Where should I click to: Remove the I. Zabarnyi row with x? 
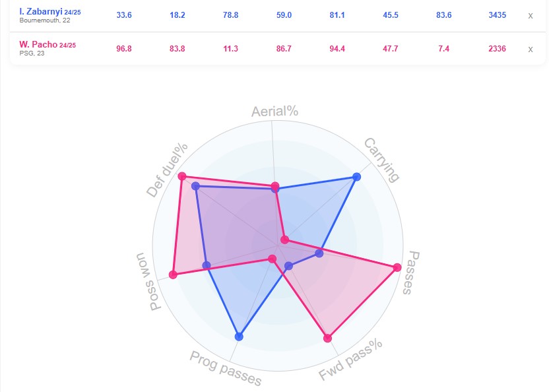pyautogui.click(x=530, y=15)
